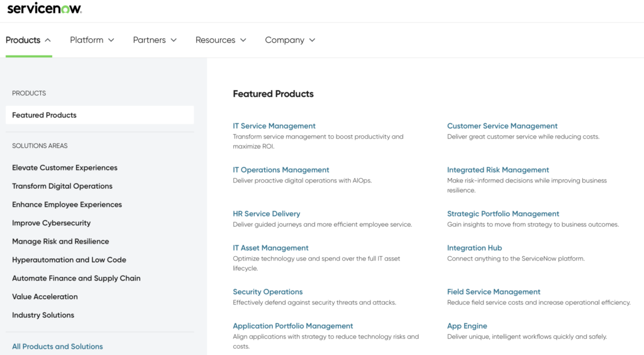
Task: Collapse the Products menu
Action: (28, 40)
